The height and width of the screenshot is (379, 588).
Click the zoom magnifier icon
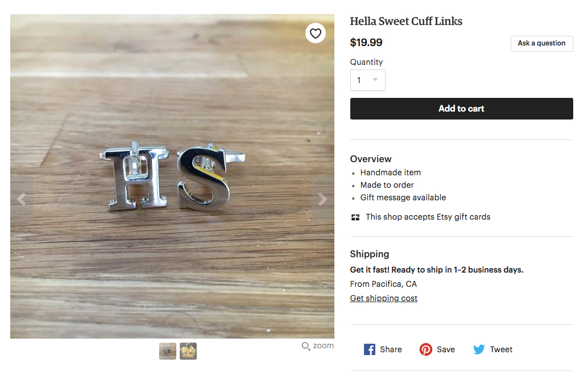[305, 346]
